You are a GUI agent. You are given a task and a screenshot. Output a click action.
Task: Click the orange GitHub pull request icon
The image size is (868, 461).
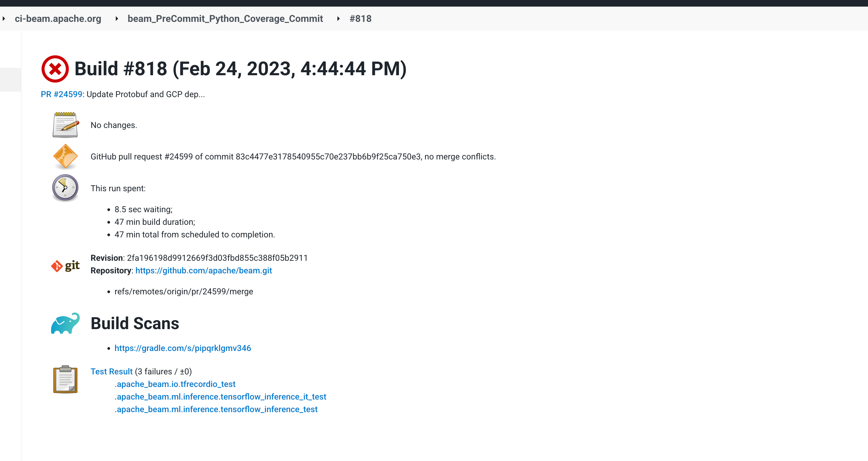click(x=65, y=156)
